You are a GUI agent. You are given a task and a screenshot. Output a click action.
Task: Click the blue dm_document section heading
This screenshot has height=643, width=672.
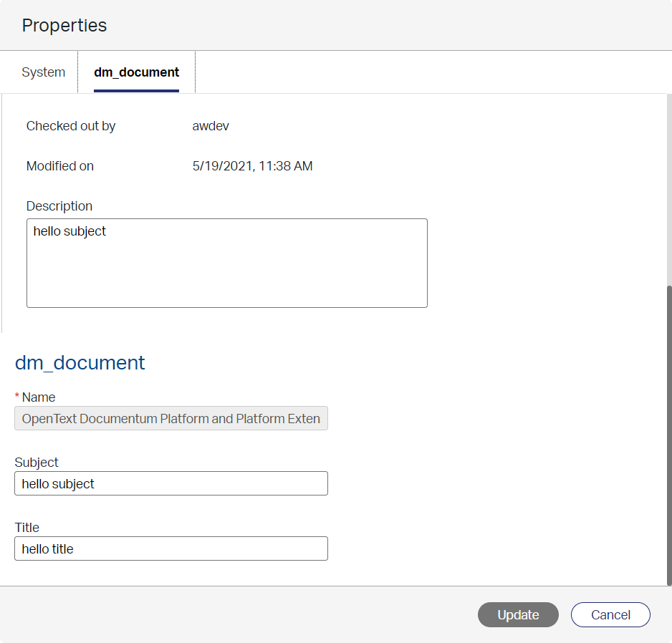coord(80,363)
